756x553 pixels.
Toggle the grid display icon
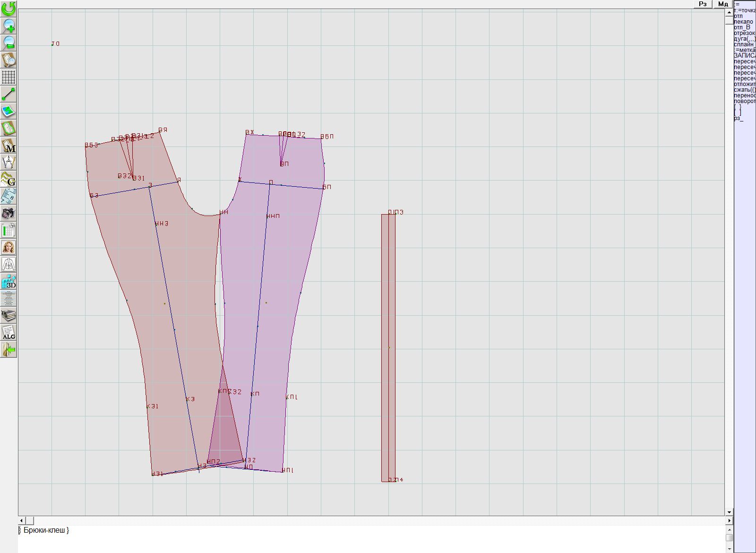[x=9, y=77]
